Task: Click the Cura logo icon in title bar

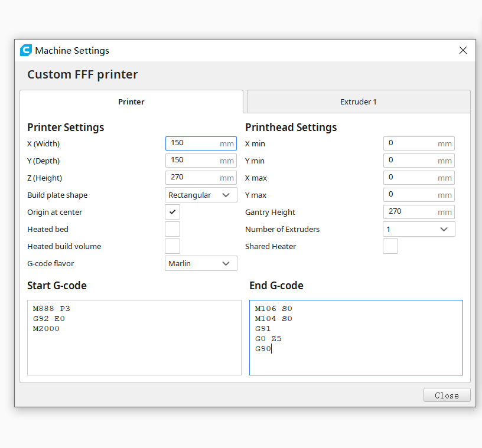Action: [x=26, y=50]
